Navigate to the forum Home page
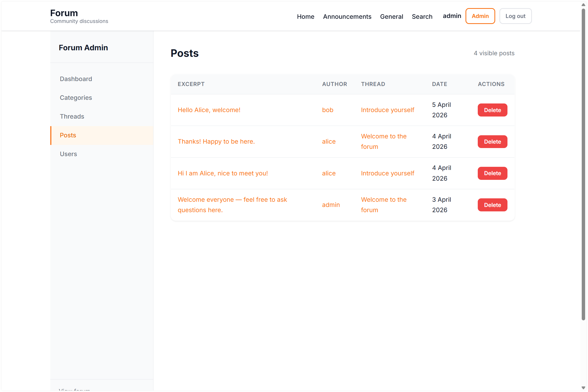This screenshot has width=588, height=392. pos(305,16)
